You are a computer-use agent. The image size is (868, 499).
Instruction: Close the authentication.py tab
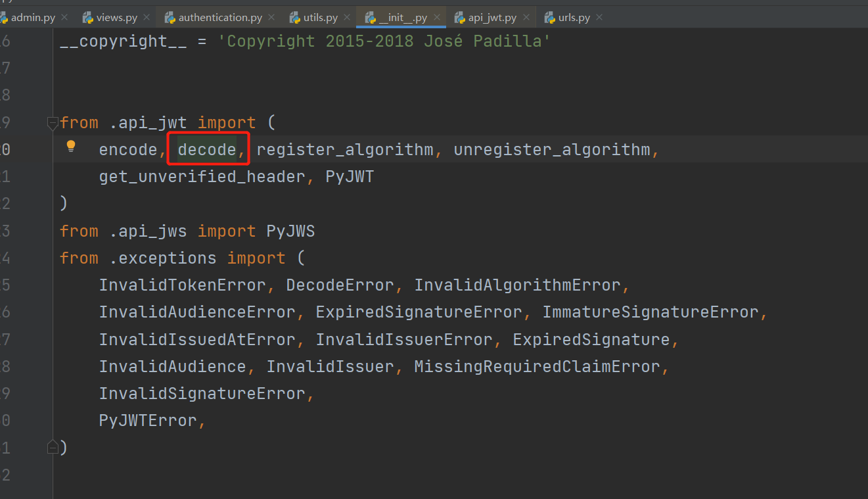[272, 18]
